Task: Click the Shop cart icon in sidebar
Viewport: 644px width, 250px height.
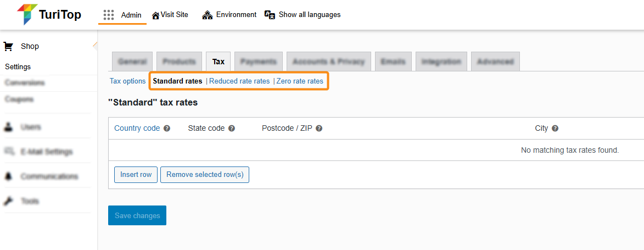Action: click(8, 47)
